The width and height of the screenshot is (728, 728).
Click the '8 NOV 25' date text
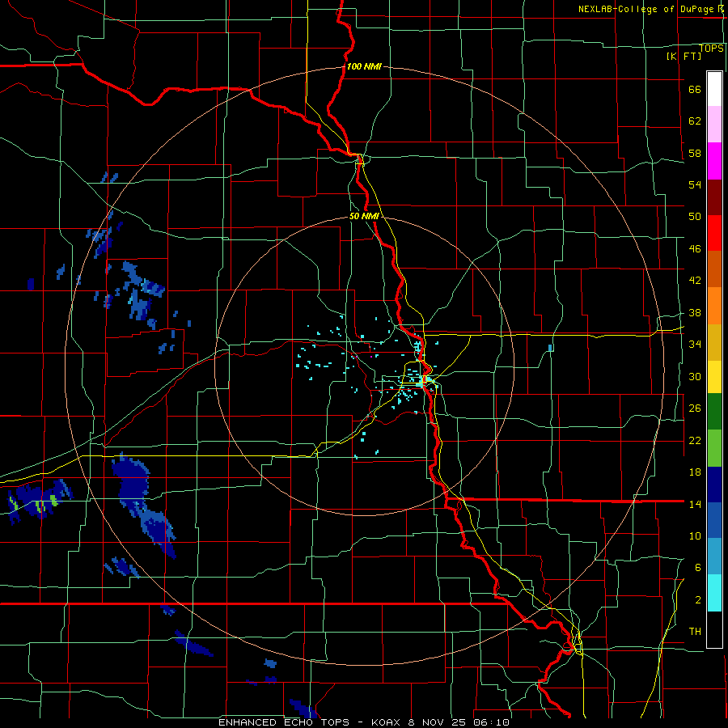click(438, 722)
